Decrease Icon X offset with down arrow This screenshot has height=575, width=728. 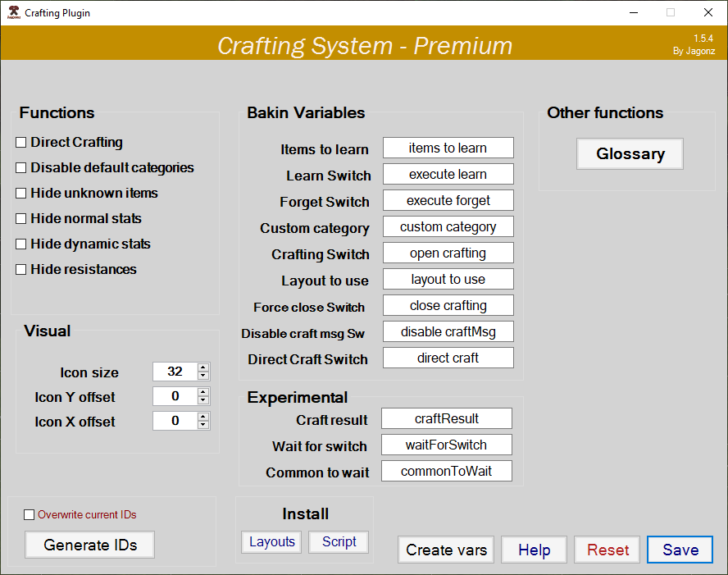(202, 425)
